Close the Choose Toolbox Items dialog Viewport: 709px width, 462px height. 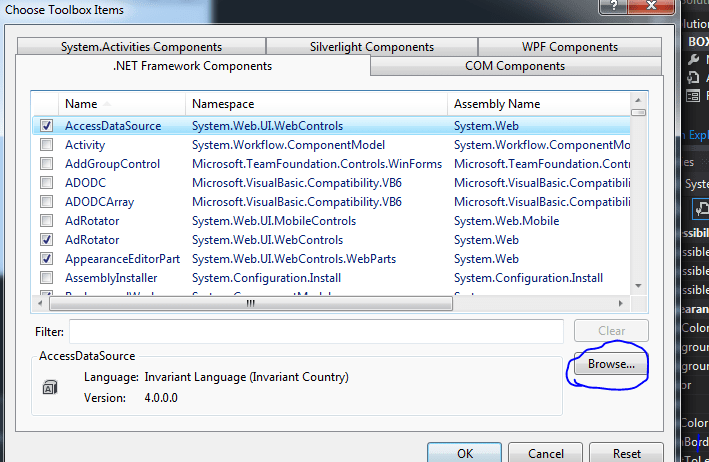tap(651, 6)
